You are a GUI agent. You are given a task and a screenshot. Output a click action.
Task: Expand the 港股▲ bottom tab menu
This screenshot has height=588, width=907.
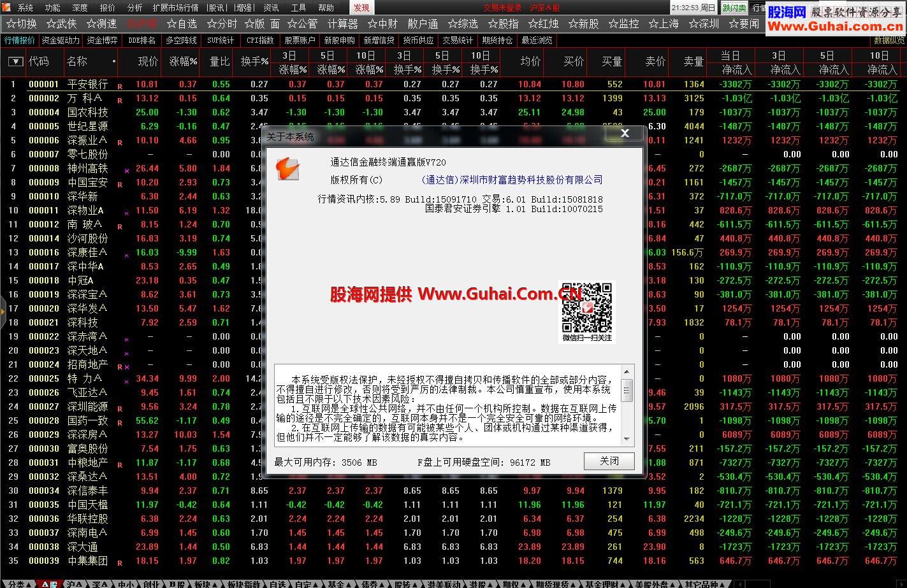(x=481, y=584)
